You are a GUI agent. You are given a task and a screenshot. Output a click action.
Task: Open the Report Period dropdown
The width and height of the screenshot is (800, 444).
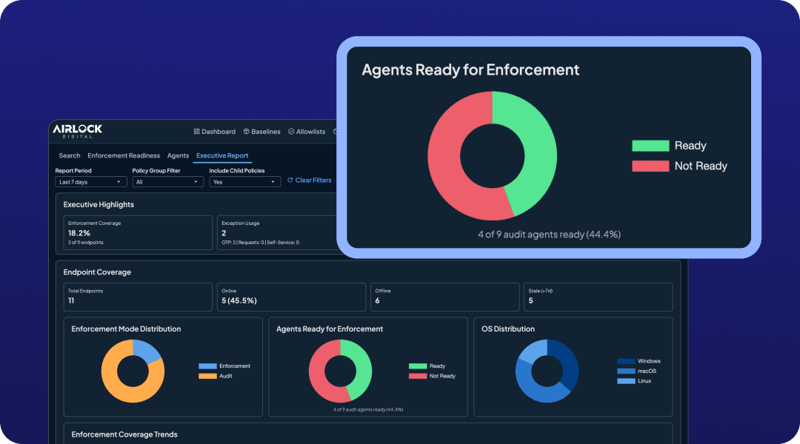pos(91,182)
